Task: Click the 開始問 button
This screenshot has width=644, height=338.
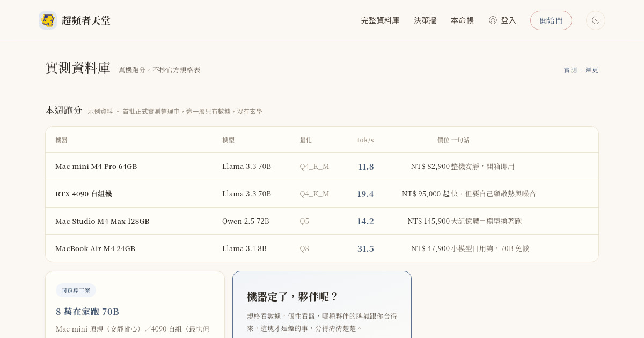Action: click(551, 20)
